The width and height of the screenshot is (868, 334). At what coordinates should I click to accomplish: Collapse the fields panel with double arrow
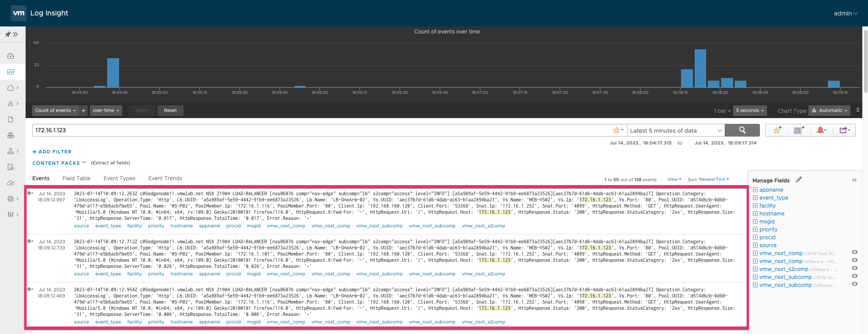(x=854, y=180)
